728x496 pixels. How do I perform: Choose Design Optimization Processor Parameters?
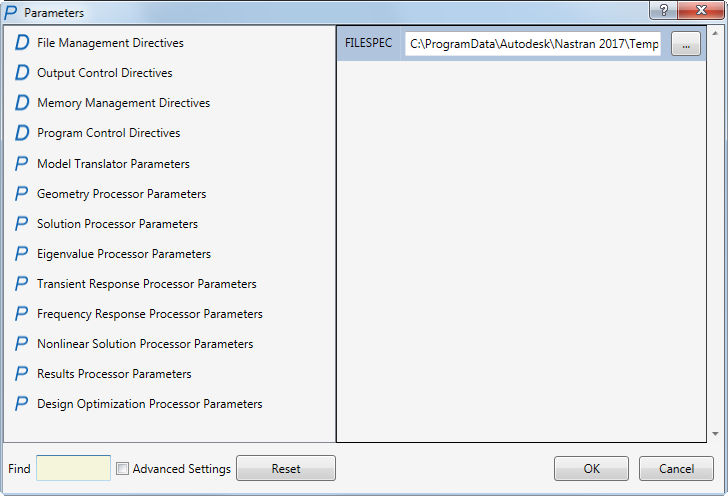click(149, 404)
